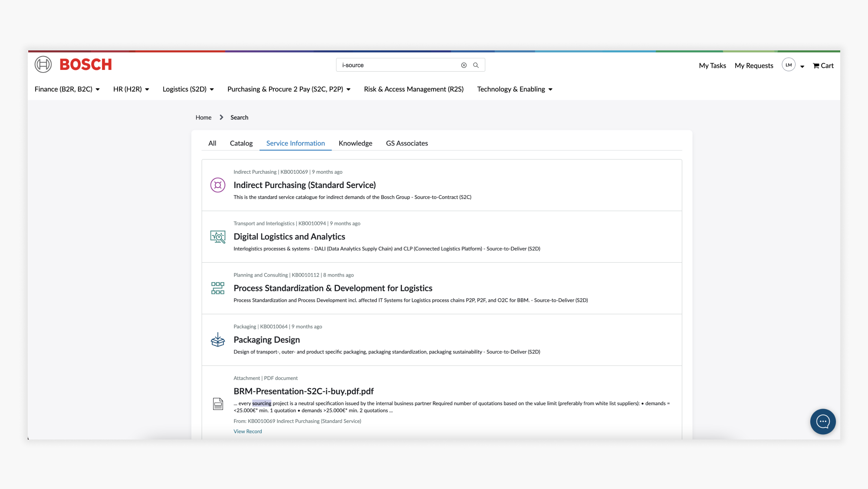This screenshot has height=489, width=868.
Task: Open the View Record link
Action: pyautogui.click(x=247, y=431)
